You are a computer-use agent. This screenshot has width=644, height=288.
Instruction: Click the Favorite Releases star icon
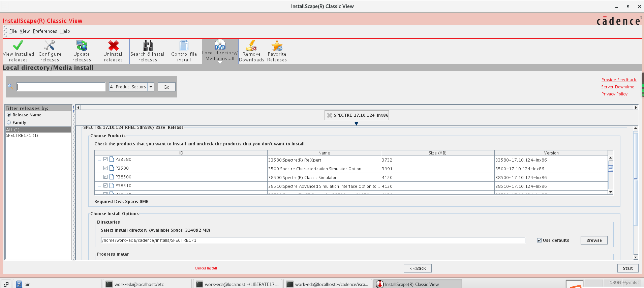277,46
